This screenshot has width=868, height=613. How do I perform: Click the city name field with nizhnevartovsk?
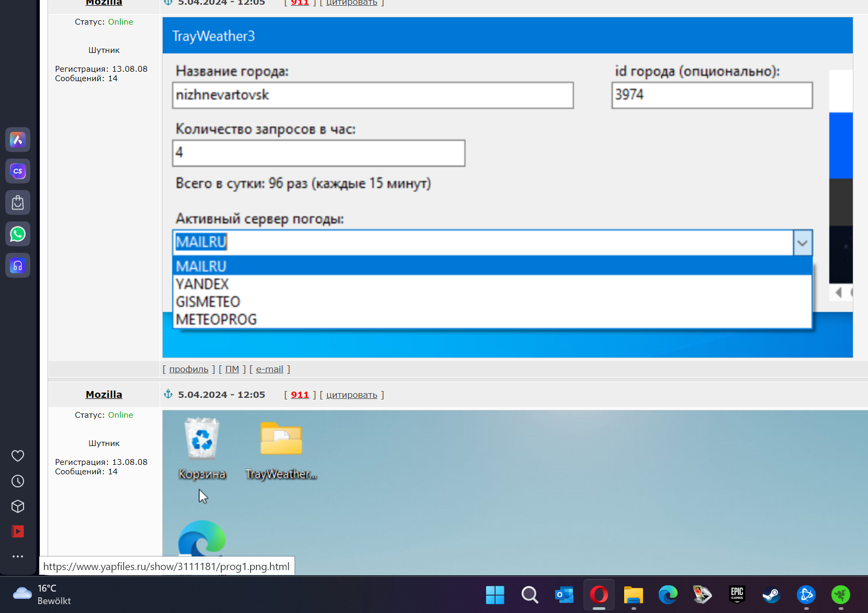373,95
